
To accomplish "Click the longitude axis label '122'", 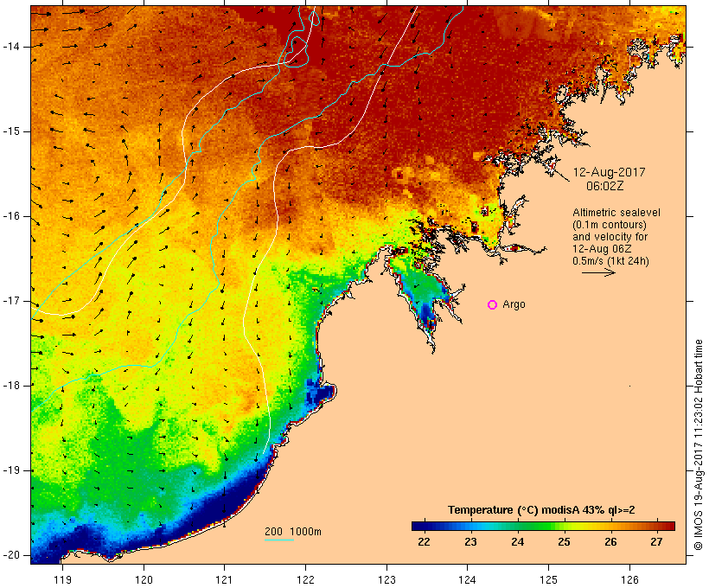I will pos(305,580).
